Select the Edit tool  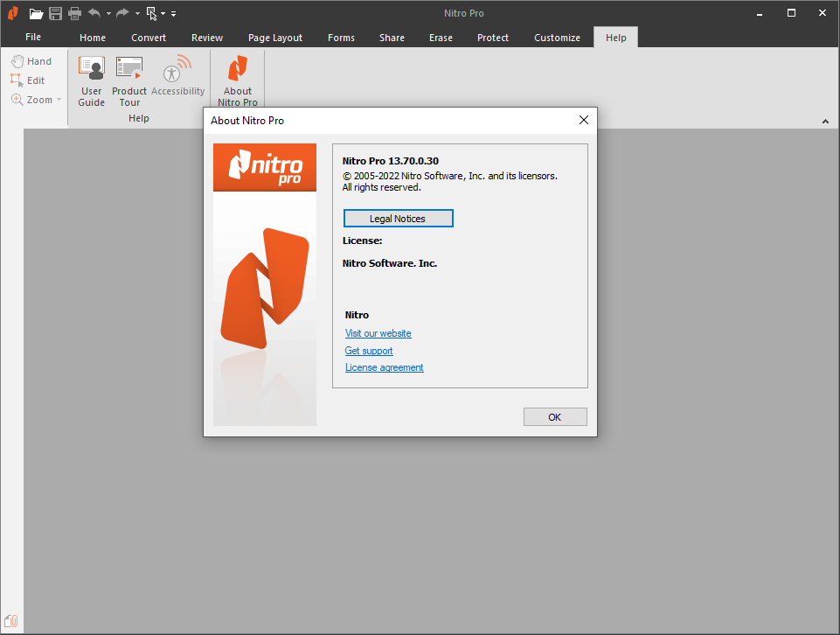tap(28, 80)
